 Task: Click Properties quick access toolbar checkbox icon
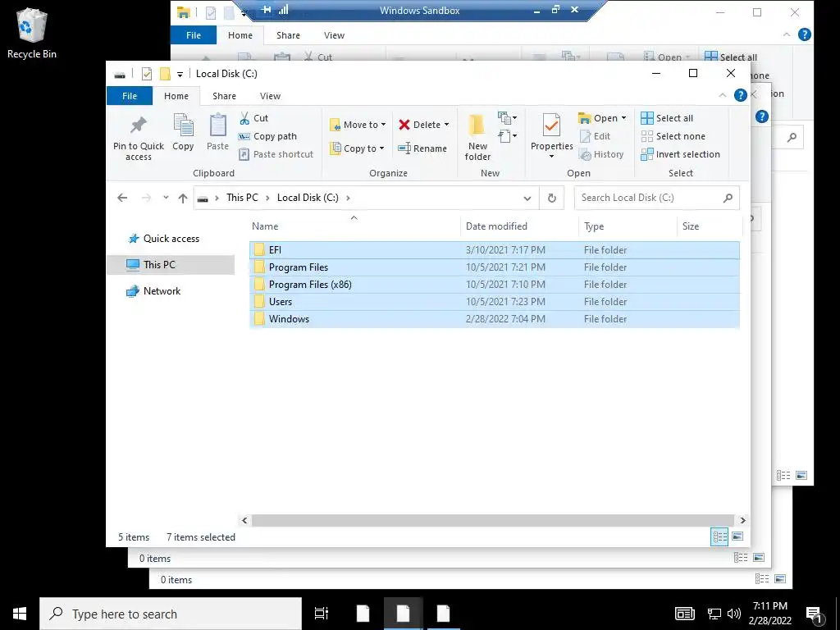(x=147, y=74)
